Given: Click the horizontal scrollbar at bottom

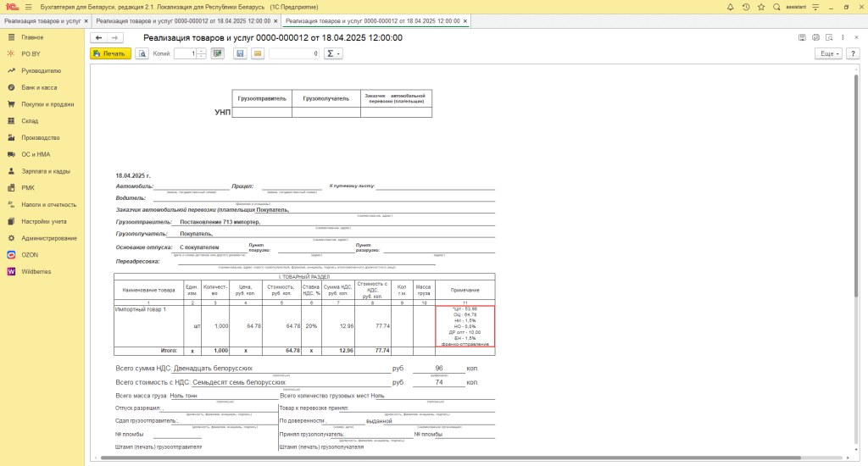Looking at the screenshot, I should coord(450,458).
